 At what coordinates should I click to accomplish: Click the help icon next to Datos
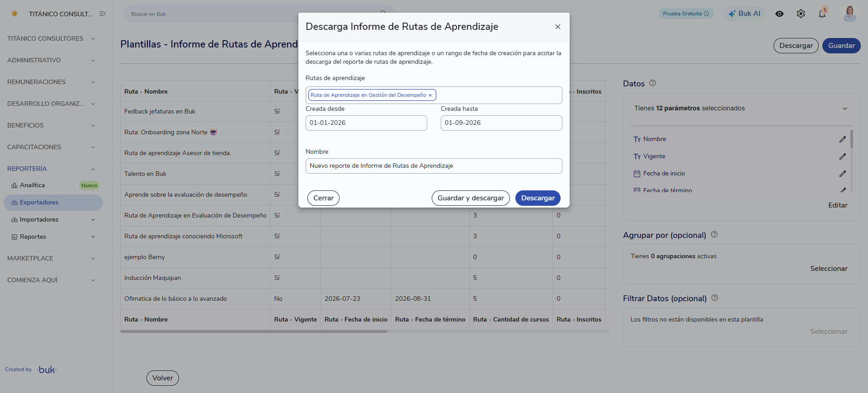(x=652, y=83)
